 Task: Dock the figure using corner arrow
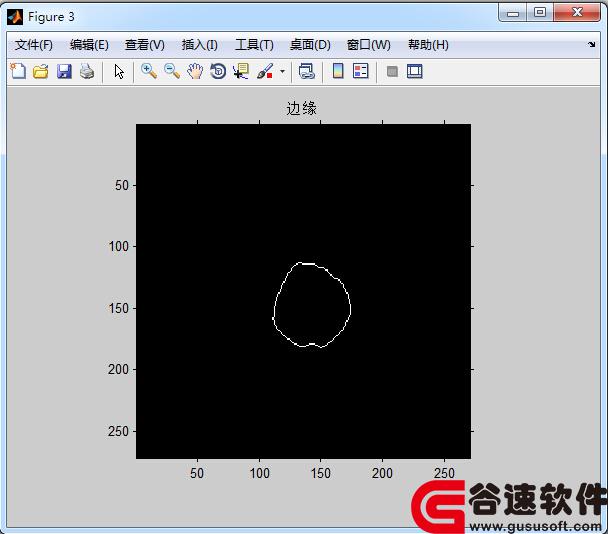tap(591, 44)
